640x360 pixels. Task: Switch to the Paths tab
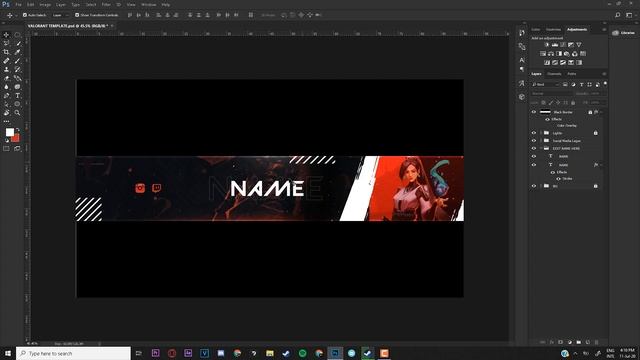[572, 74]
